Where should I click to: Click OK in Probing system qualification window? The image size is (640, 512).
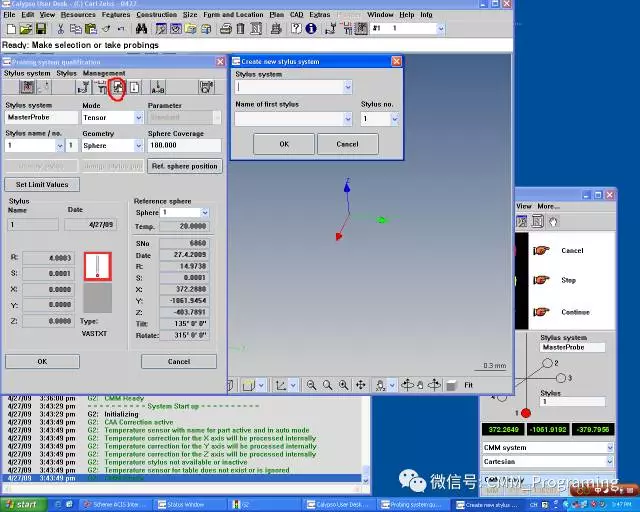42,361
